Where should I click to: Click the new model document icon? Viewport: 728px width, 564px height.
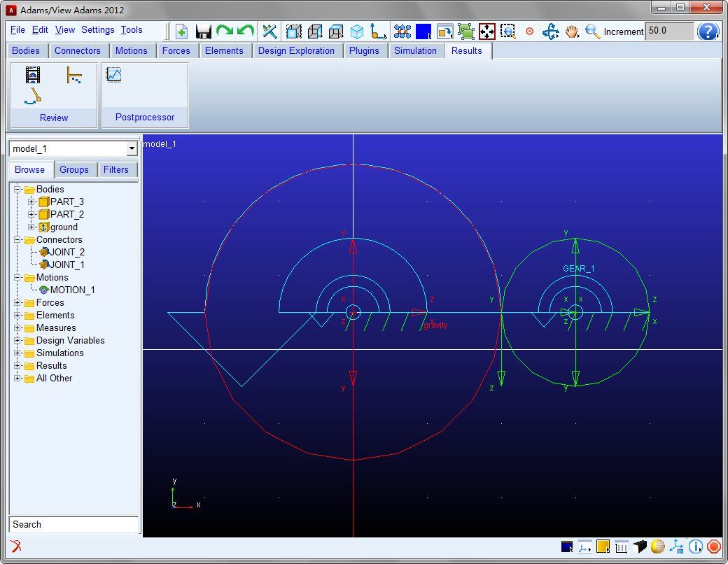point(181,31)
